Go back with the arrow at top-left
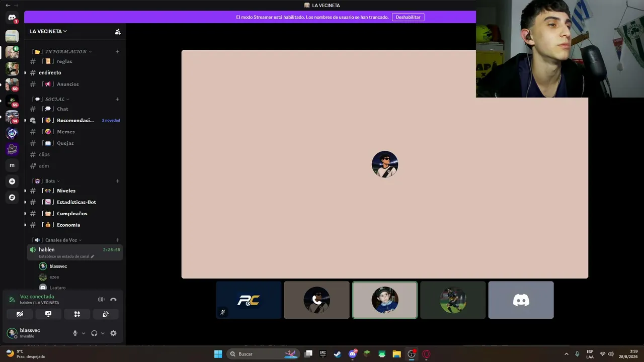 8,5
